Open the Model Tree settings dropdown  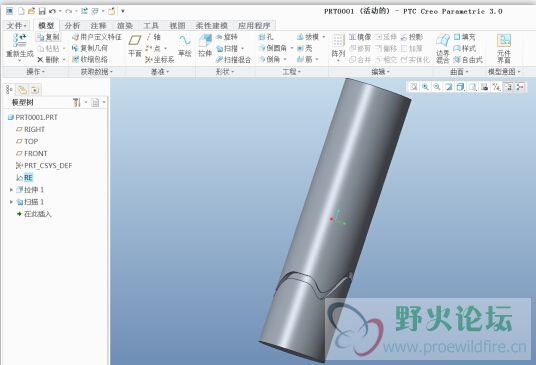[79, 102]
